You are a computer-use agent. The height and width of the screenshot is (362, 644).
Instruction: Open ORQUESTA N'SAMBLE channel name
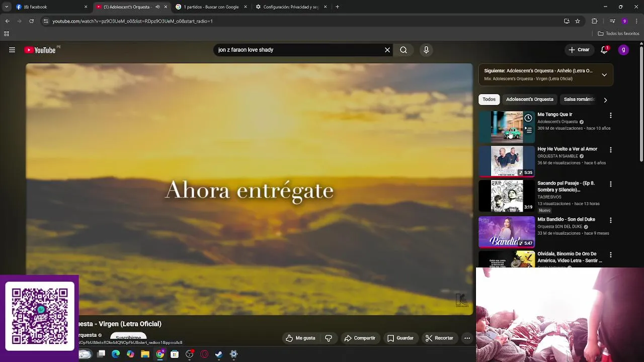point(557,156)
